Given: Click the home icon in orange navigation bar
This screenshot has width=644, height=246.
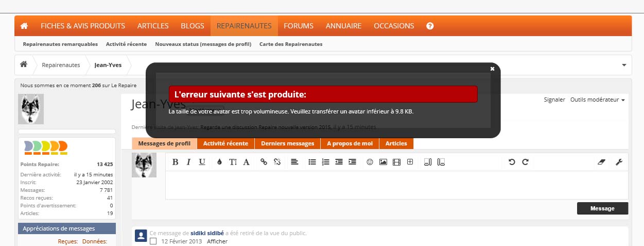Looking at the screenshot, I should (24, 26).
